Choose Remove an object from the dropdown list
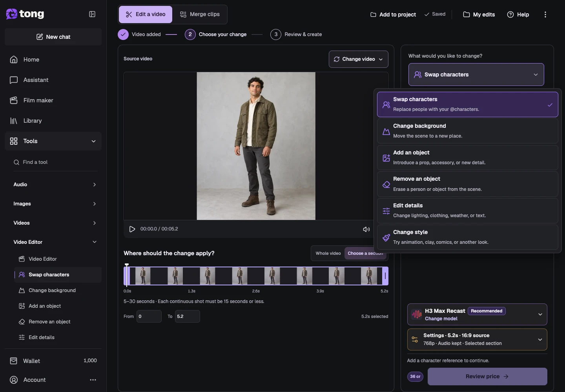The image size is (565, 392). [467, 184]
